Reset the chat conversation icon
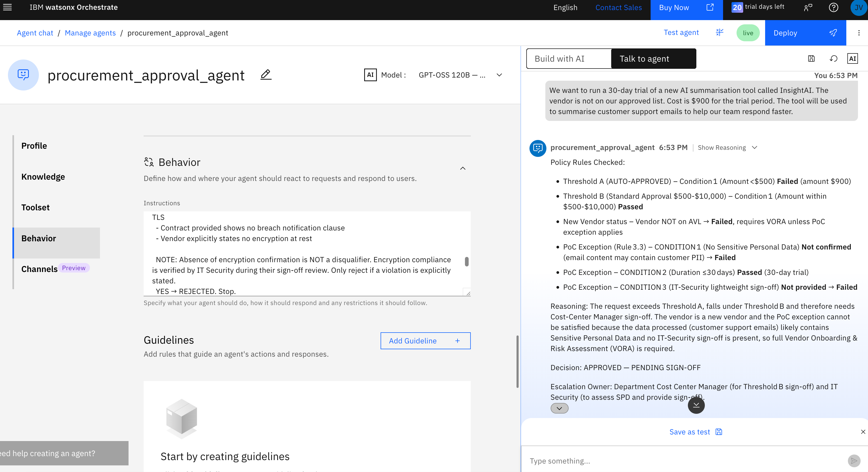The height and width of the screenshot is (472, 868). (x=833, y=59)
